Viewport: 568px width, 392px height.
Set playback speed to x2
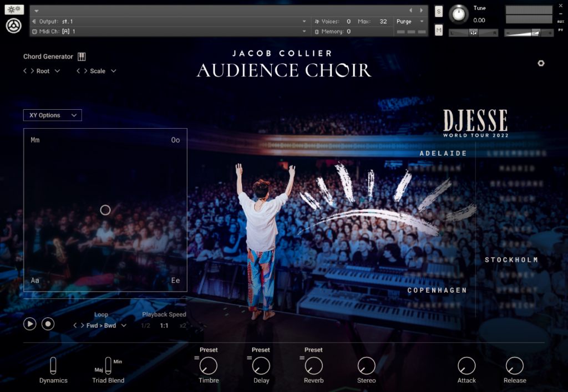coord(182,325)
